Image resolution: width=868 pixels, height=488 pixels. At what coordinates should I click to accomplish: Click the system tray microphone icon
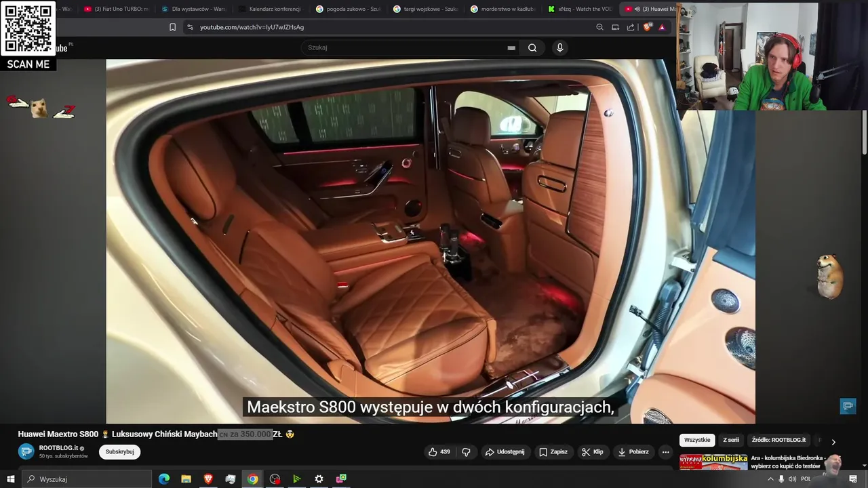pos(781,479)
